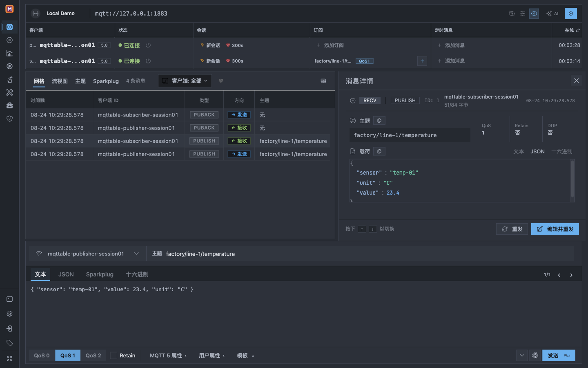Open the microscope sidebar tool
Screen dimensions: 588x368
9,79
